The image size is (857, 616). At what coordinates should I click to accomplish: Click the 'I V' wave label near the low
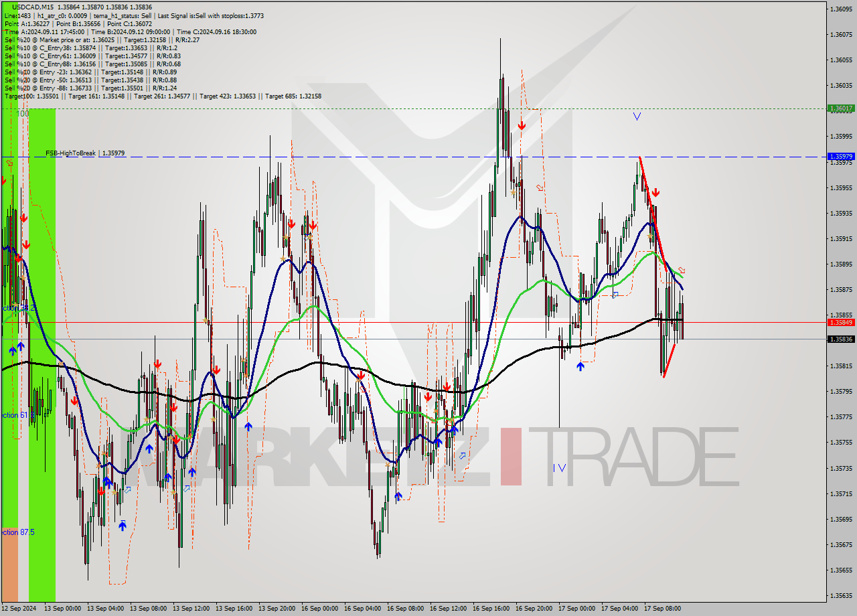pyautogui.click(x=560, y=468)
